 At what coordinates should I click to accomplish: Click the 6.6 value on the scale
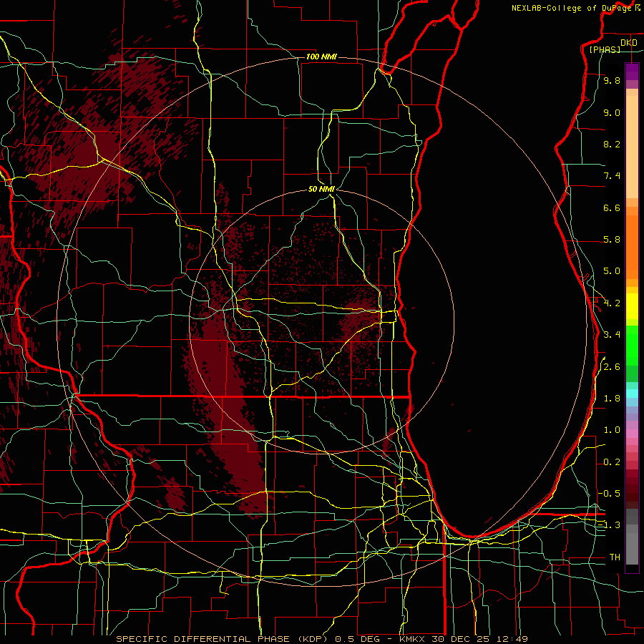[612, 208]
